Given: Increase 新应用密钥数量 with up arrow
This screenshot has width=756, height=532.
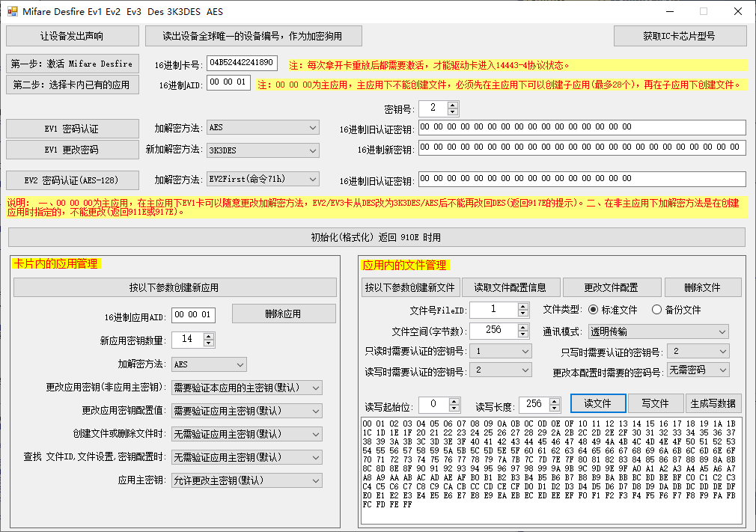Looking at the screenshot, I should [208, 337].
